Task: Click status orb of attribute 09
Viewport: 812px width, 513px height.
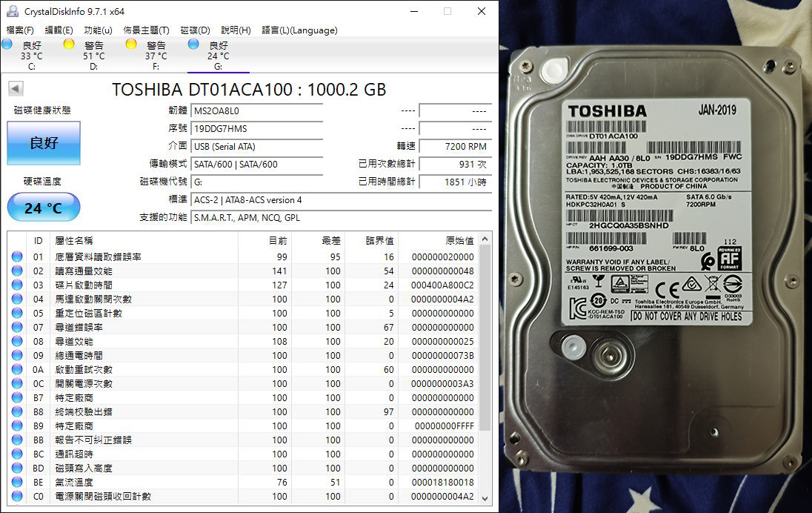Action: [17, 355]
